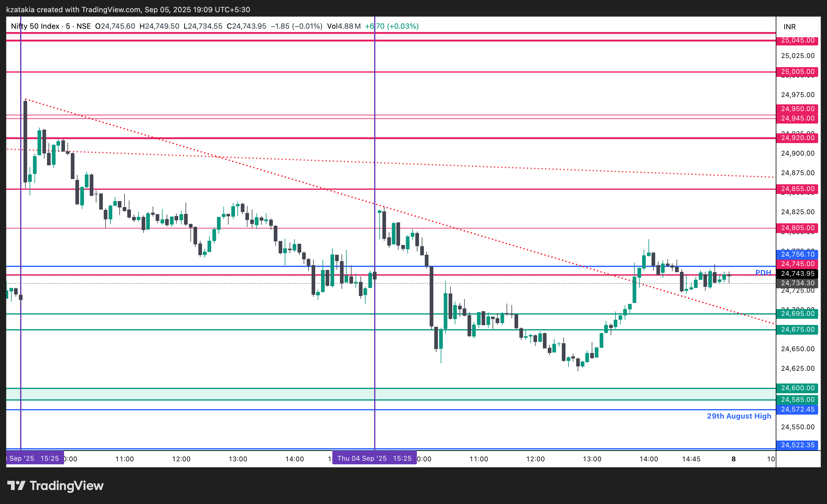Click the O24,745.60 open value
Image resolution: width=827 pixels, height=504 pixels.
pyautogui.click(x=115, y=26)
